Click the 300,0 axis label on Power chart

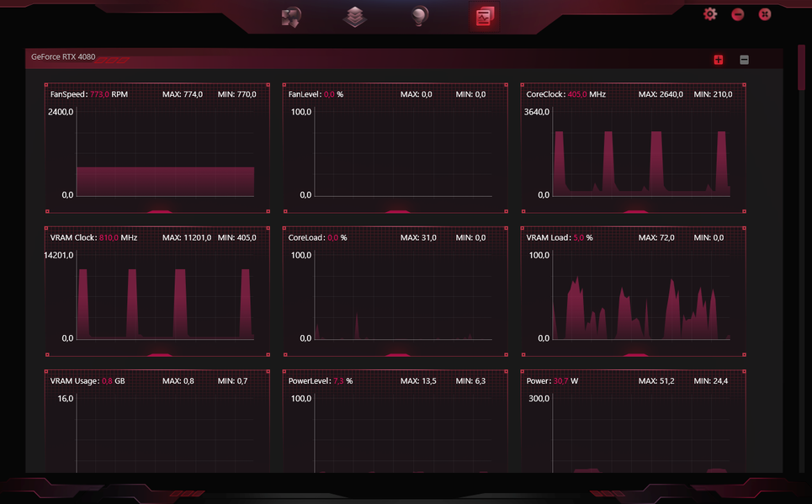539,399
